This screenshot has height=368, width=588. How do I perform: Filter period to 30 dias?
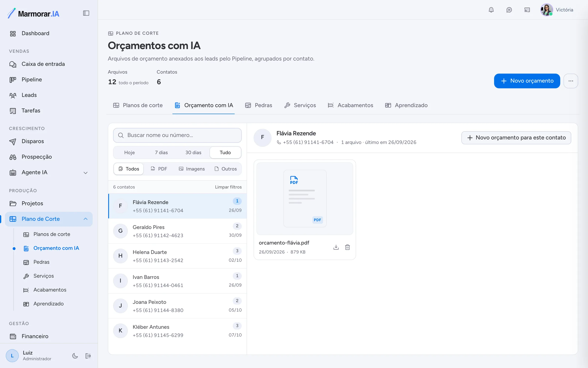pos(193,153)
